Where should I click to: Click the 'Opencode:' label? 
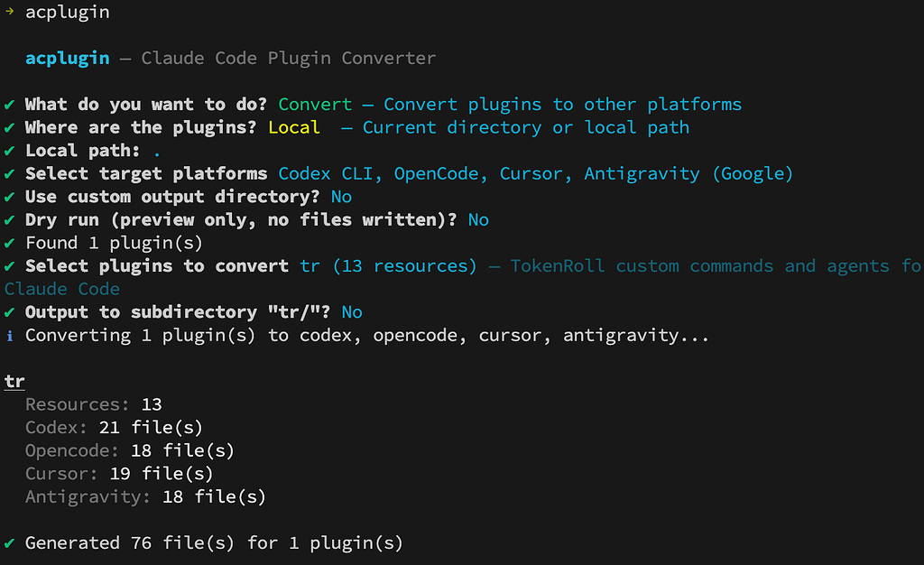click(x=72, y=450)
